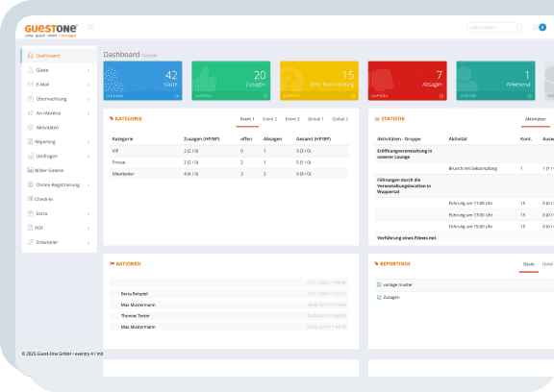Screen dimensions: 554x392
Task: Click the vorlage muster report file icon
Action: tap(379, 284)
